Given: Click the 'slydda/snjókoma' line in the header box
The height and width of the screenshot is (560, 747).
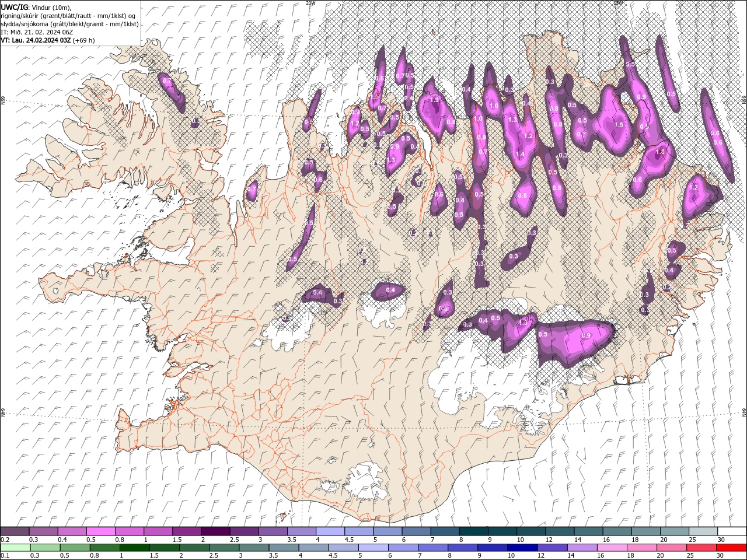Looking at the screenshot, I should [69, 23].
